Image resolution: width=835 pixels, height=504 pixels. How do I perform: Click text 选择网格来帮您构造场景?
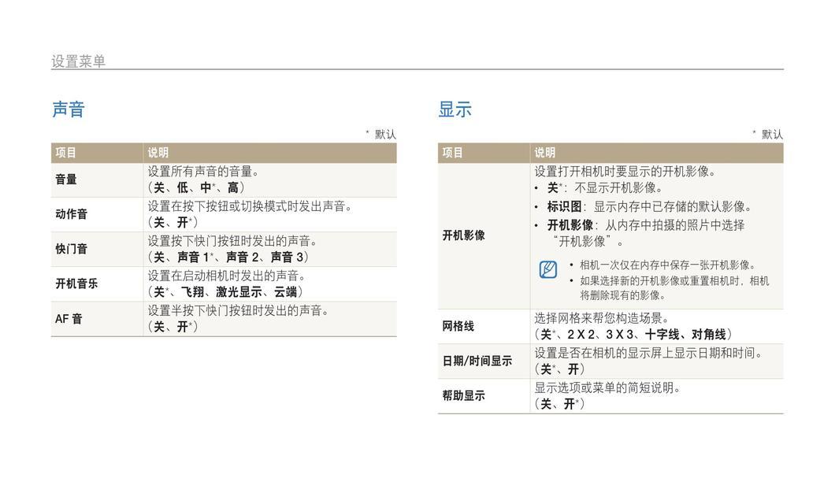click(x=602, y=318)
